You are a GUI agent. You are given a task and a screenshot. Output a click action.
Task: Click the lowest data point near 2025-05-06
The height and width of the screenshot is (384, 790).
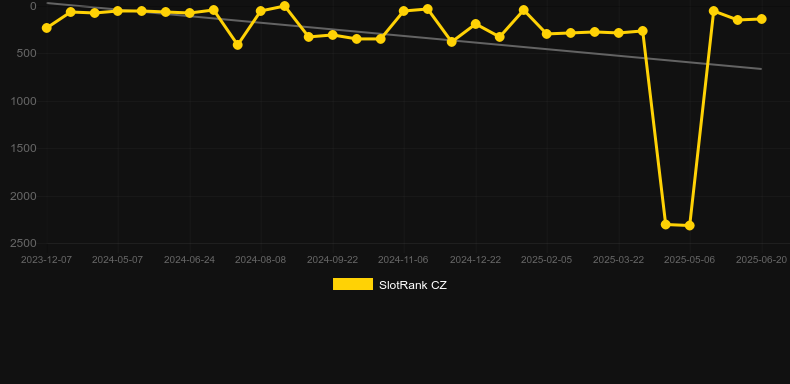(690, 225)
